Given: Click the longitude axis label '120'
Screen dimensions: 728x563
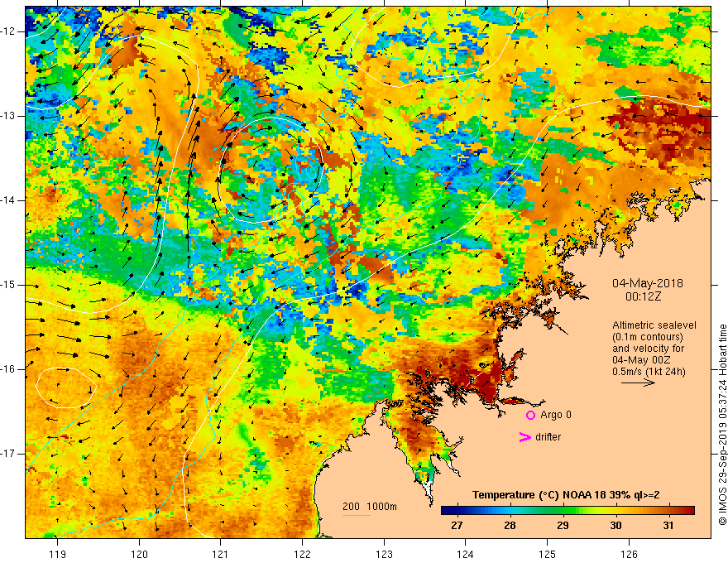Looking at the screenshot, I should click(x=139, y=554).
